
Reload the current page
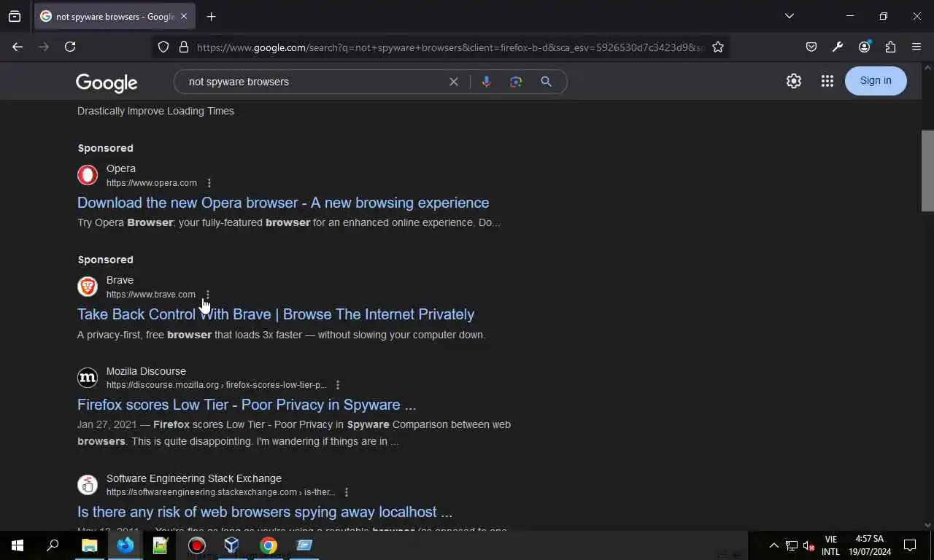click(70, 47)
